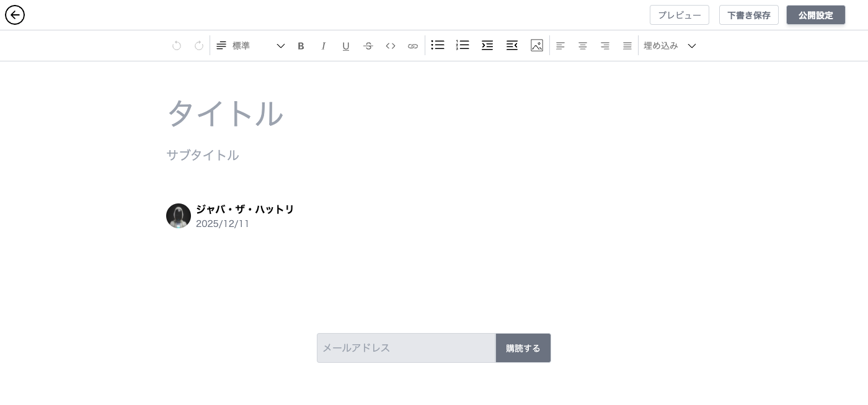Insert a hyperlink
The image size is (868, 405).
click(413, 46)
